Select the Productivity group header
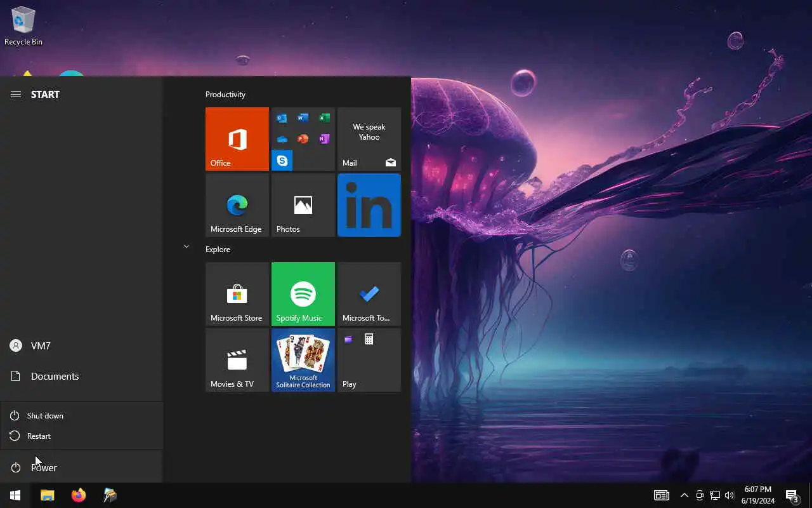812x508 pixels. coord(225,95)
